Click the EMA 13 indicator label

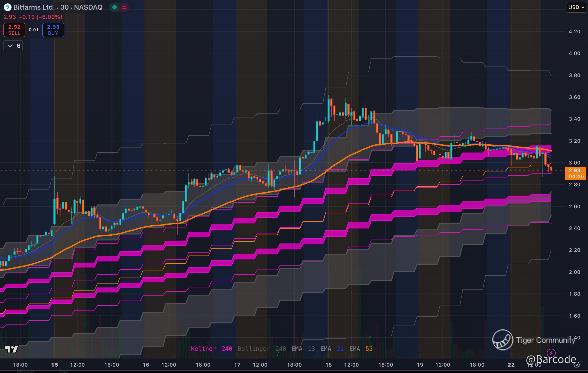click(x=303, y=349)
